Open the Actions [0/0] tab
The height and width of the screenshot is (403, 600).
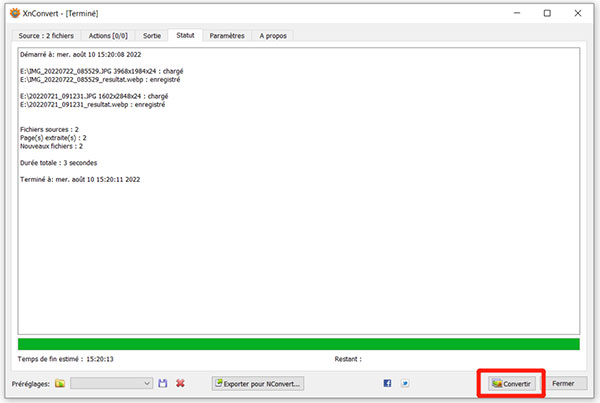pyautogui.click(x=108, y=36)
